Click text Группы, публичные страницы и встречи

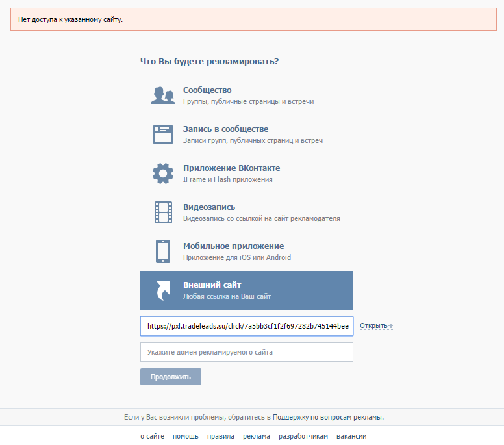point(249,101)
